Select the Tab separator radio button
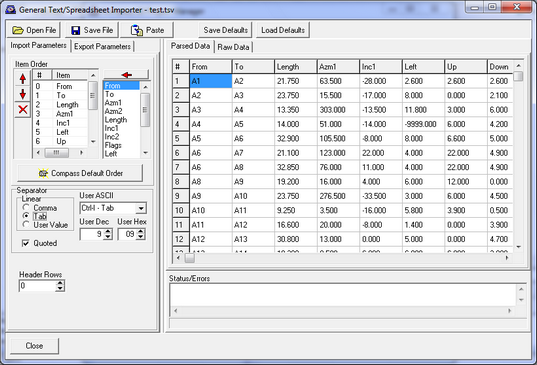The image size is (537, 365). click(x=26, y=216)
